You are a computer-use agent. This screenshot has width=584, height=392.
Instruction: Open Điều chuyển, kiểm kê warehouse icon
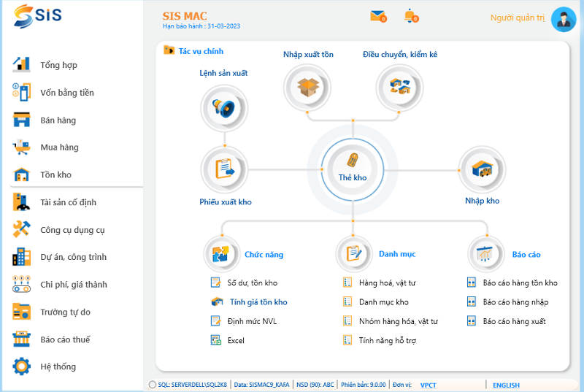(x=399, y=88)
